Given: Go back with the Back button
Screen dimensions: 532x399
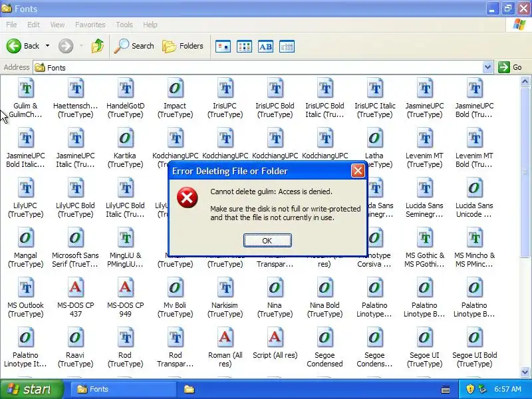Looking at the screenshot, I should pyautogui.click(x=23, y=46).
